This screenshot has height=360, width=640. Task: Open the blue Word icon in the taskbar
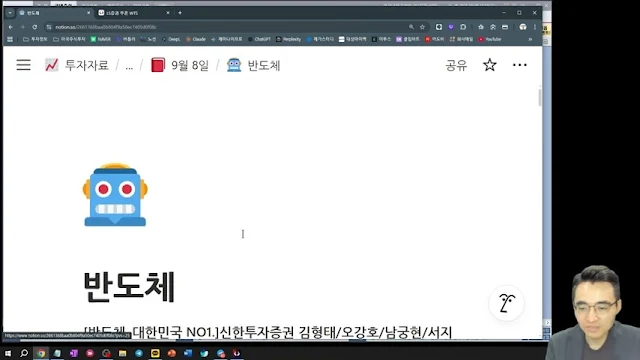188,353
